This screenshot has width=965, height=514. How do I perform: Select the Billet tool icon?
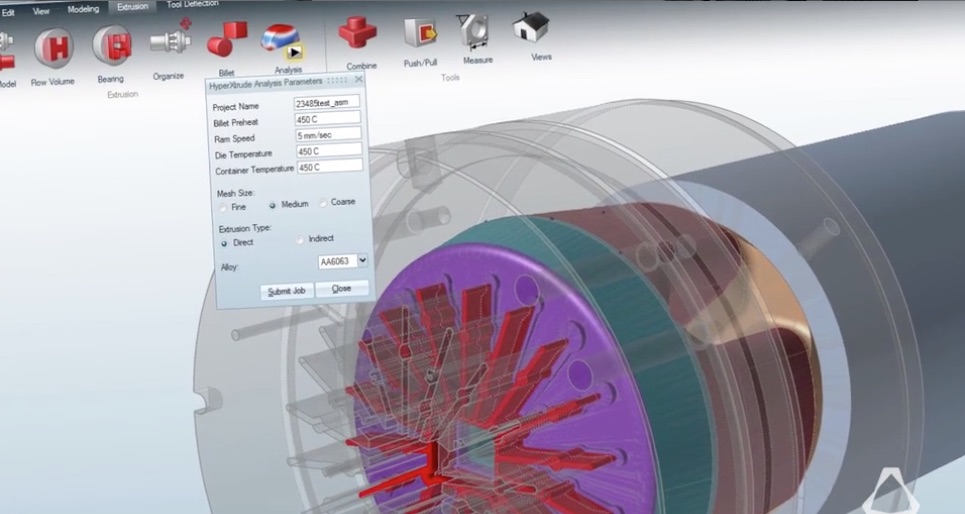226,39
